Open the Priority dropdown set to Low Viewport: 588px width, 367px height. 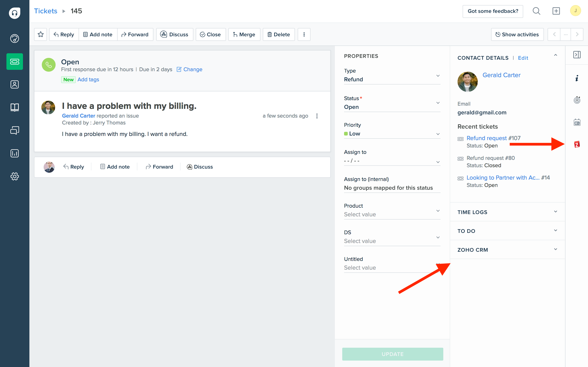[x=392, y=134]
